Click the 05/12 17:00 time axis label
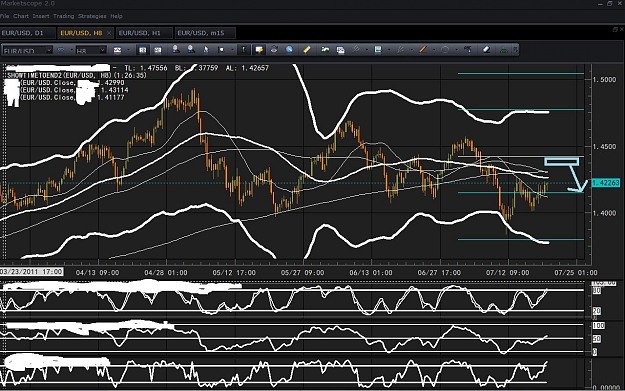This screenshot has height=391, width=625. [234, 273]
